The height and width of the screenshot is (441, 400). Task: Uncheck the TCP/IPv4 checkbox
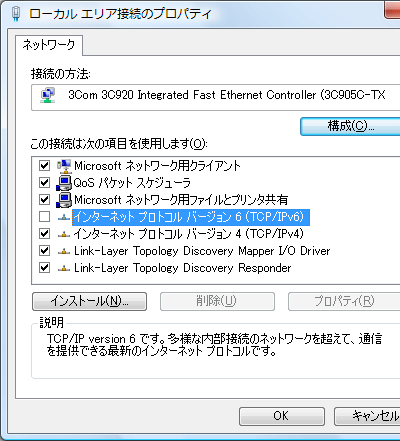click(44, 234)
